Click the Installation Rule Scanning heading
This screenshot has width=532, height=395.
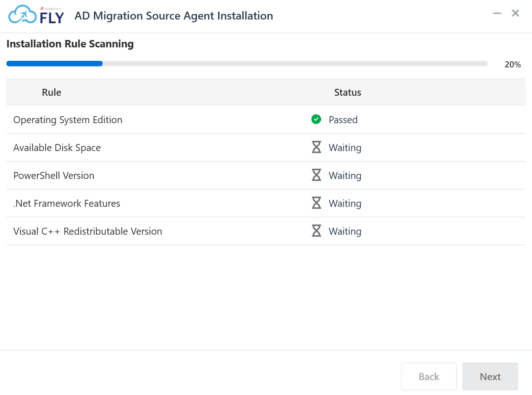coord(70,43)
